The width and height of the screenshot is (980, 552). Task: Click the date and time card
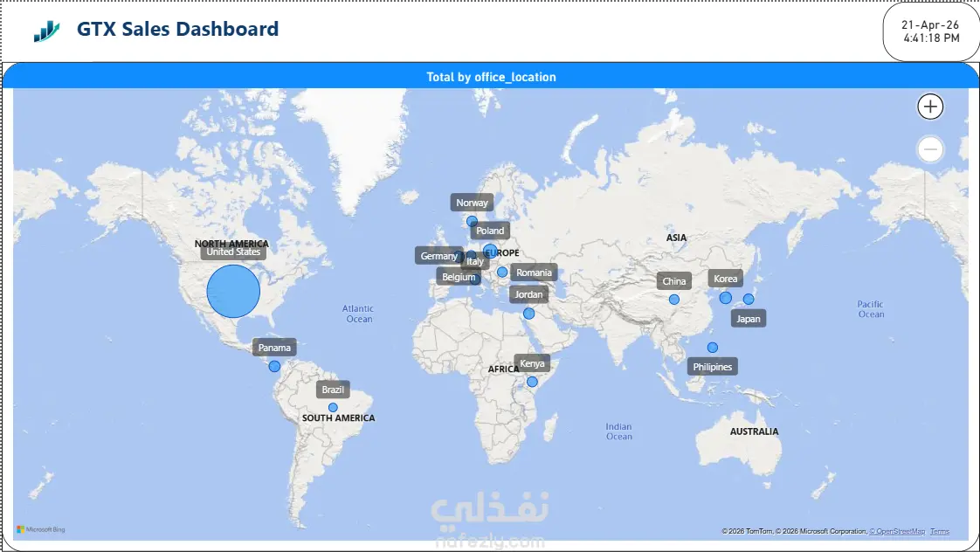[930, 31]
